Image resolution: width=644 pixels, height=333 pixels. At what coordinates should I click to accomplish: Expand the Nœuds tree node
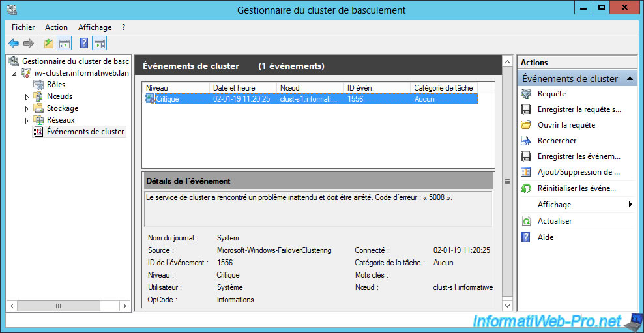[27, 97]
